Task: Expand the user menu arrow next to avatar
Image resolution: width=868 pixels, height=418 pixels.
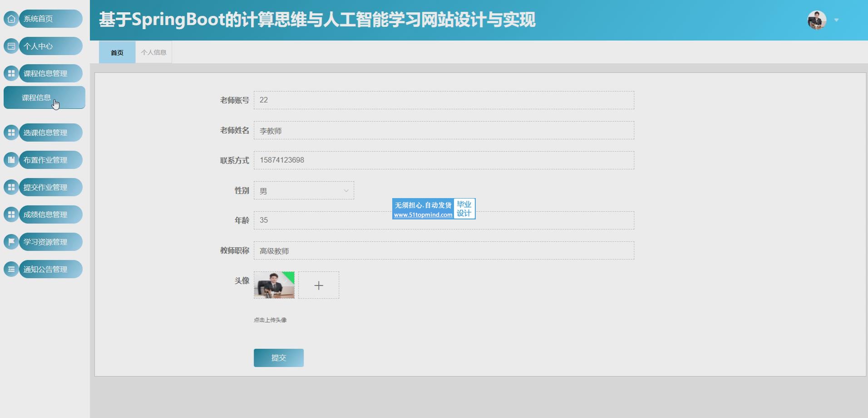Action: click(836, 20)
